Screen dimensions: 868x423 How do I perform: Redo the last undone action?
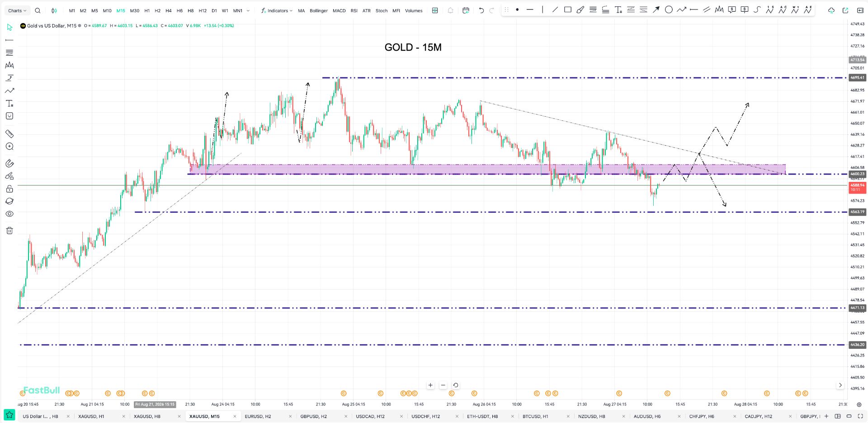[x=492, y=10]
